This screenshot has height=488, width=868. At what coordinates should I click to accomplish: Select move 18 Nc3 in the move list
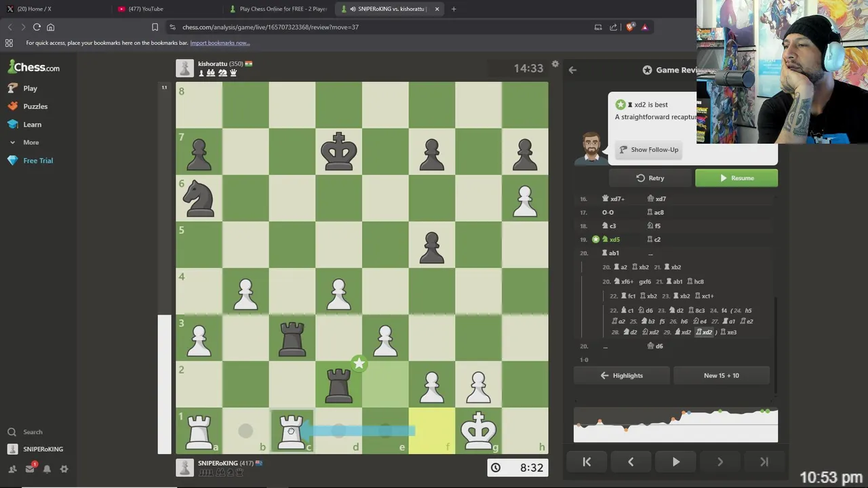pyautogui.click(x=609, y=226)
